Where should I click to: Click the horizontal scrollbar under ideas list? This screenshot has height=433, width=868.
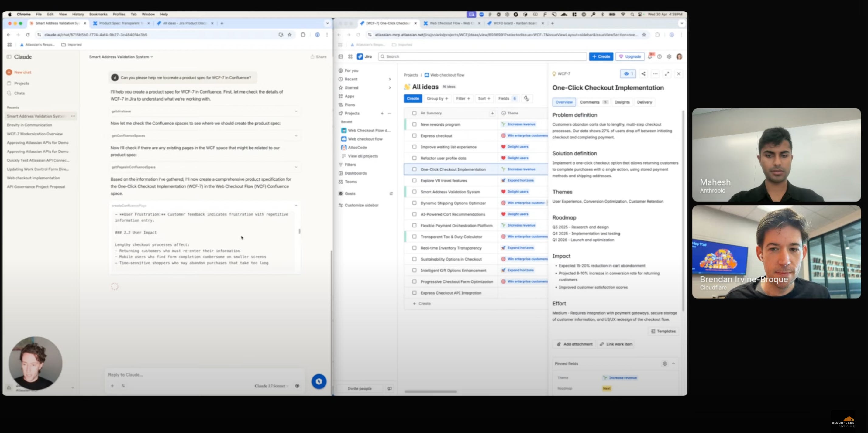pos(431,392)
